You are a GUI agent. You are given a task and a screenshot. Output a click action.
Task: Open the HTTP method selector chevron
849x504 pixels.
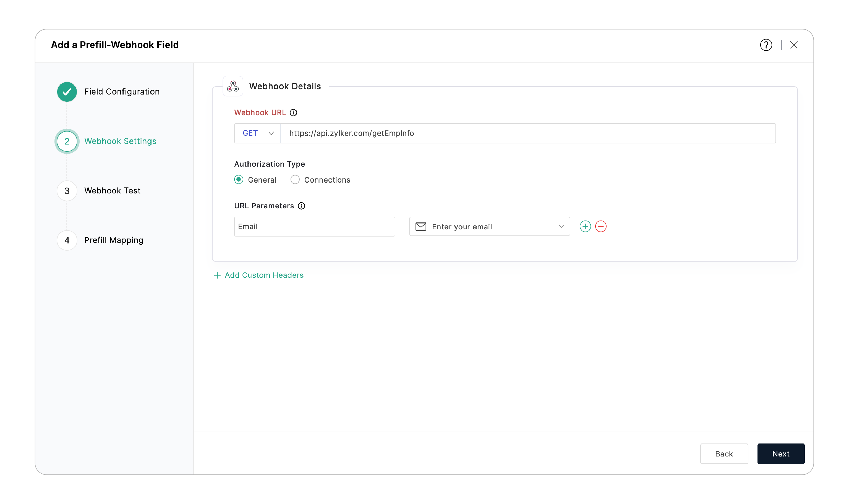[x=271, y=133]
